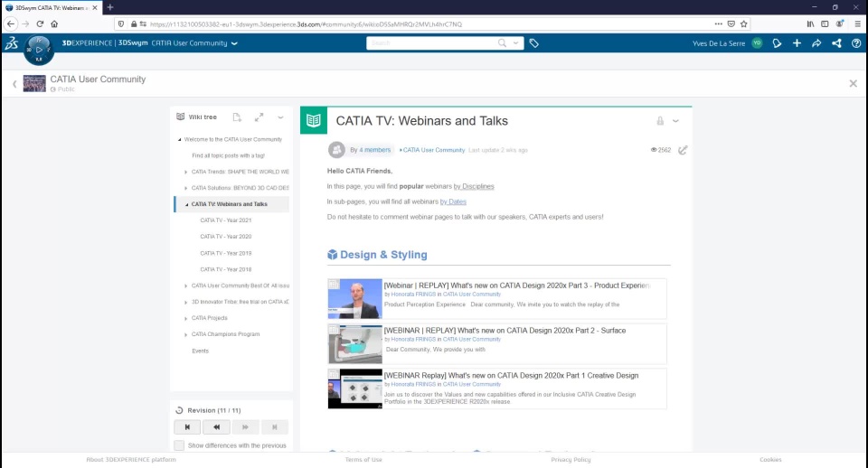Click the back chevron beside community title
868x468 pixels.
[14, 84]
